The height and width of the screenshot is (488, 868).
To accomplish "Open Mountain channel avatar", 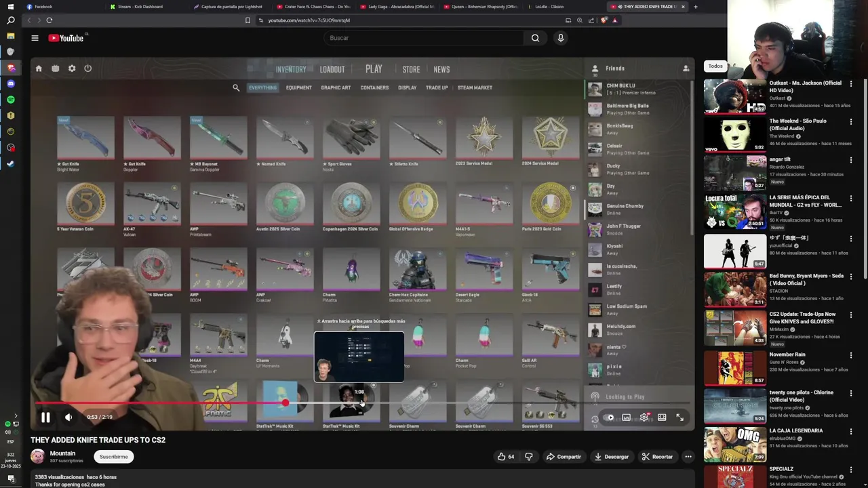I will coord(38,456).
